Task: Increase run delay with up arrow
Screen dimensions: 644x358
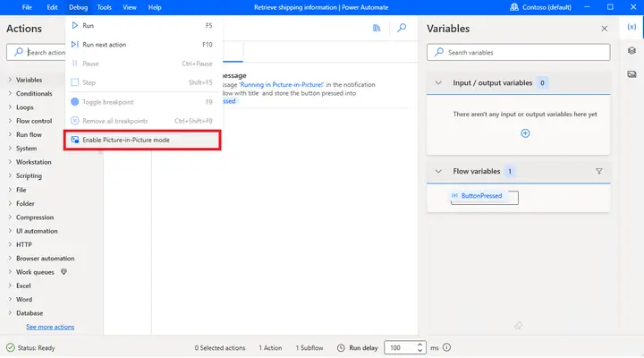Action: (x=419, y=345)
